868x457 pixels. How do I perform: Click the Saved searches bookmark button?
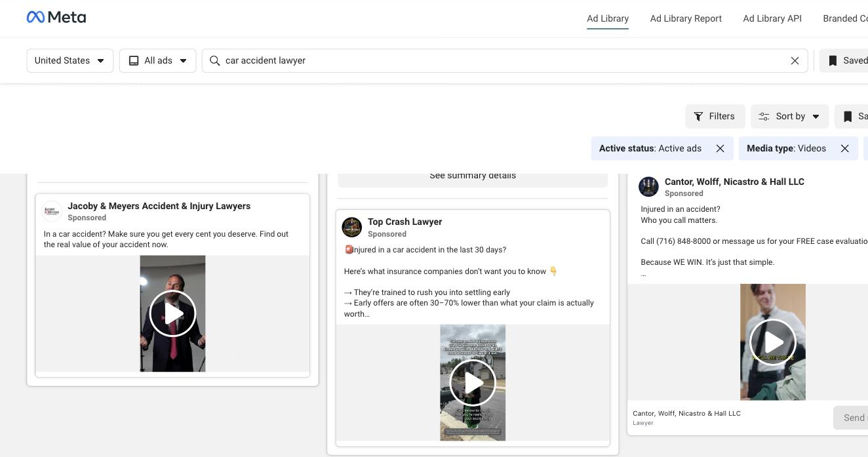click(x=844, y=60)
